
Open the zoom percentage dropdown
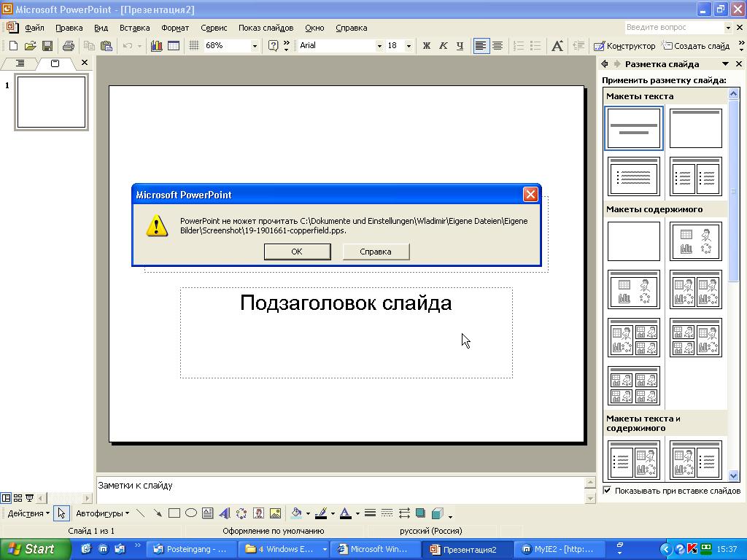click(255, 46)
